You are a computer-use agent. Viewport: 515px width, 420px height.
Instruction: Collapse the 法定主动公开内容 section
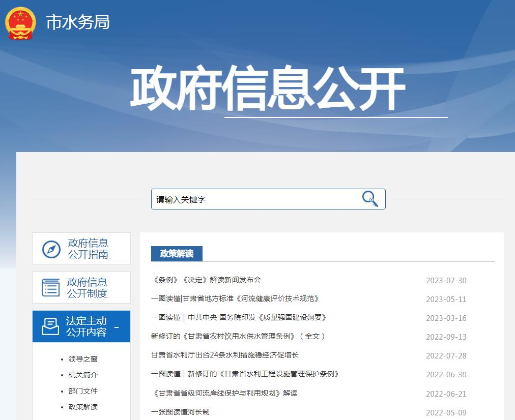(117, 327)
